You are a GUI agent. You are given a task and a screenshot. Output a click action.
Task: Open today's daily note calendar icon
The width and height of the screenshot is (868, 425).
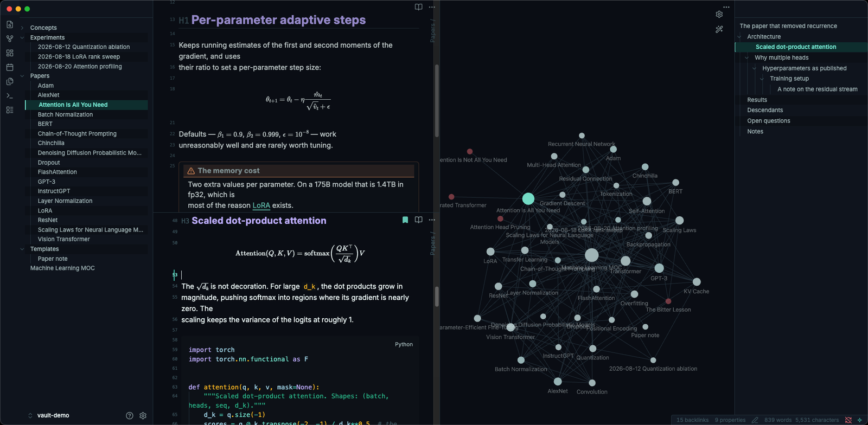[10, 67]
